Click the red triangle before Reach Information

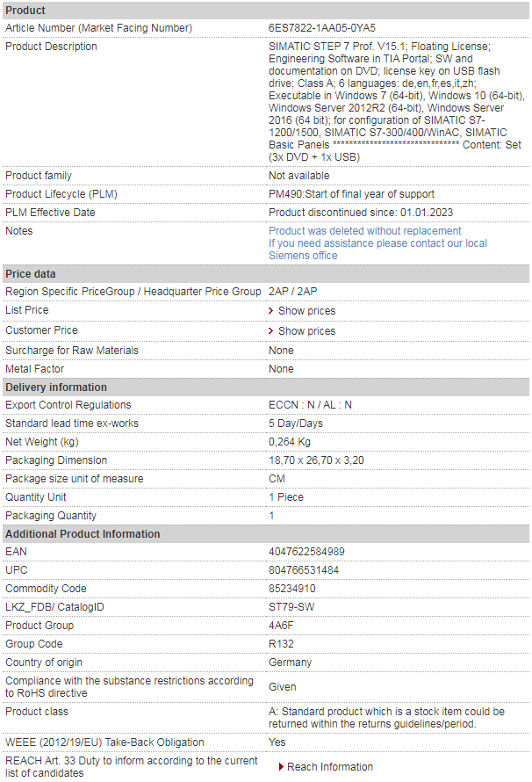pos(282,766)
